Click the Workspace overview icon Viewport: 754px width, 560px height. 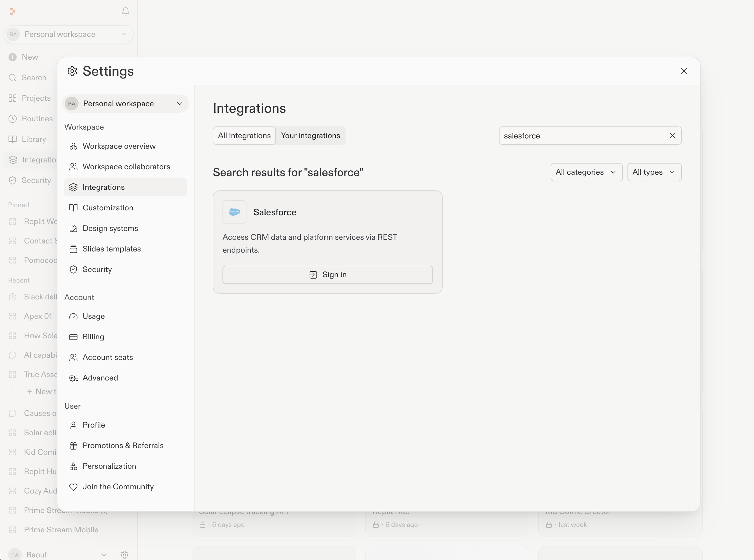click(x=73, y=146)
